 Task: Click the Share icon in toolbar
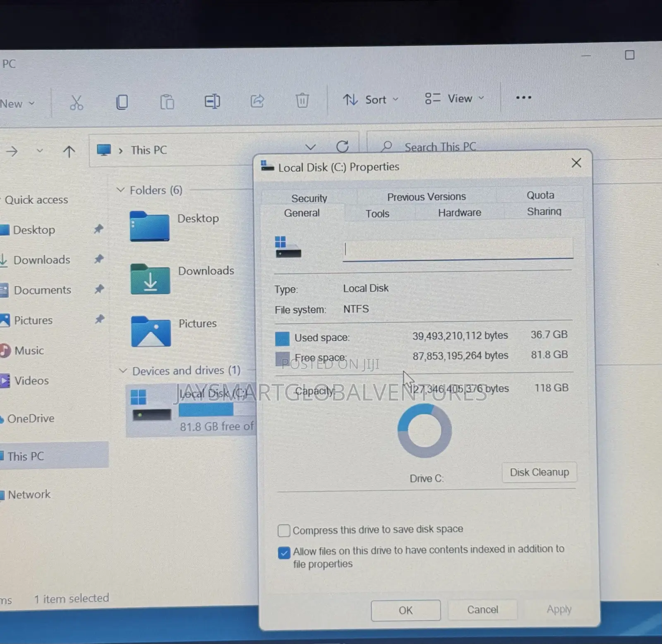pos(257,101)
